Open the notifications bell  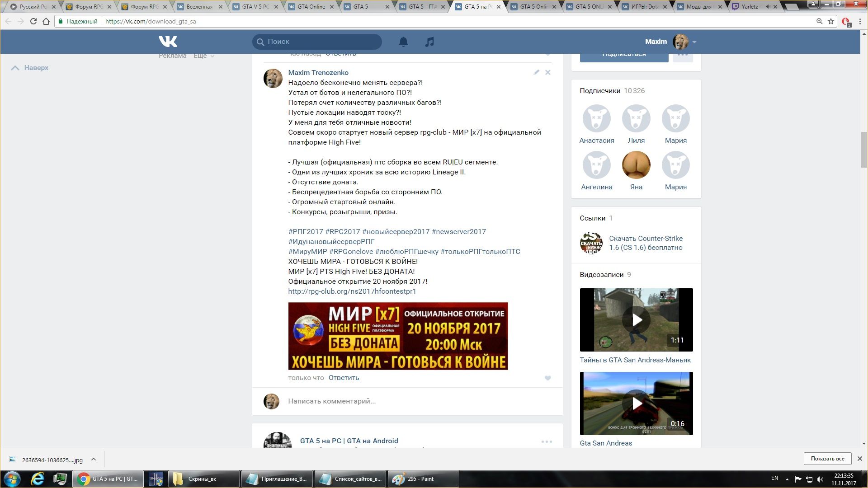click(403, 42)
